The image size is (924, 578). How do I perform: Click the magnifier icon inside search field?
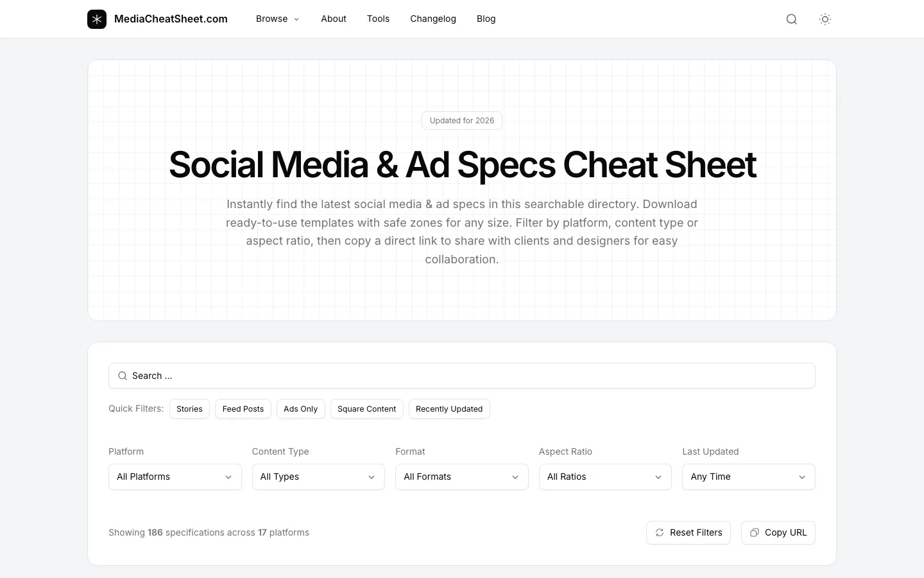pos(123,376)
